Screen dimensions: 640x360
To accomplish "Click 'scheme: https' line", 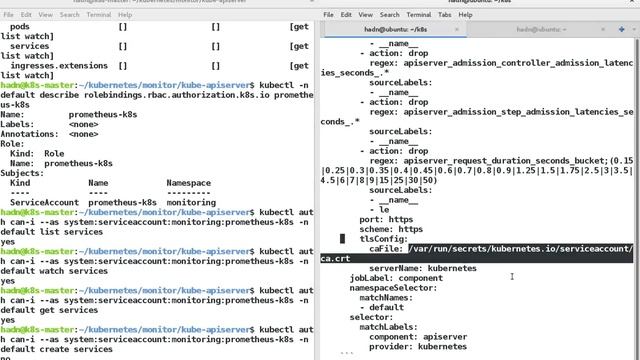I will coord(391,229).
